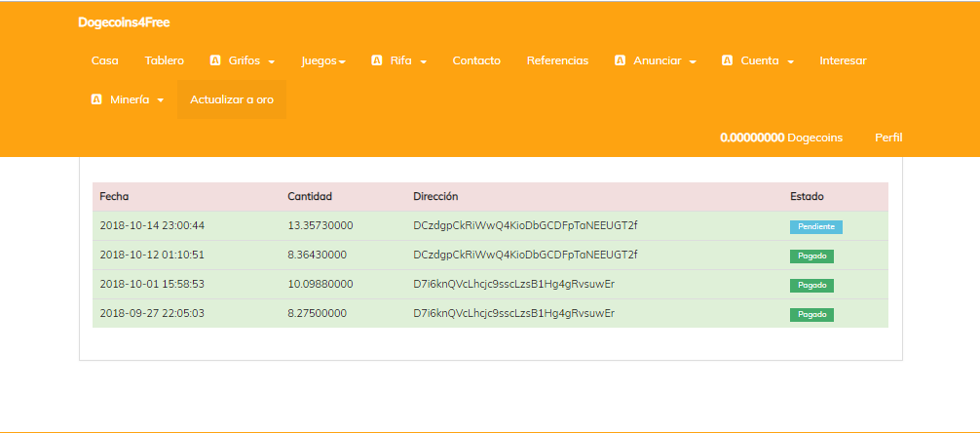Click address in the 10.09880000 row
Screen dimensions: 980x433
click(x=513, y=284)
